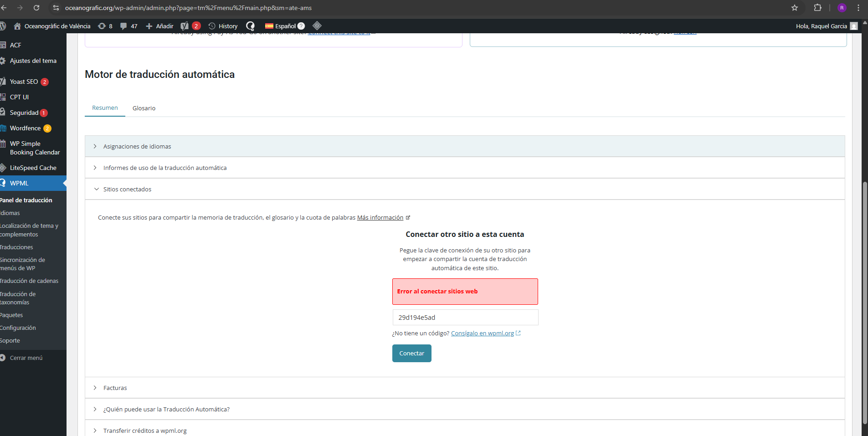The width and height of the screenshot is (868, 436).
Task: Click the WP Simple Booking Calendar icon
Action: [3, 144]
